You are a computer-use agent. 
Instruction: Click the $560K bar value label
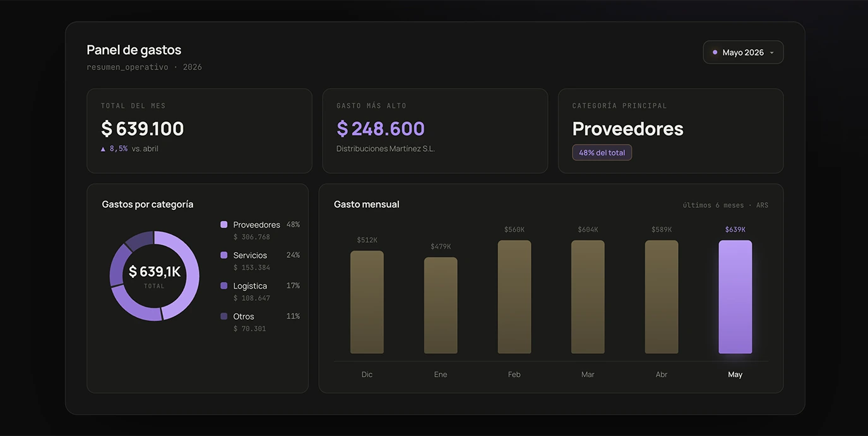click(x=514, y=229)
